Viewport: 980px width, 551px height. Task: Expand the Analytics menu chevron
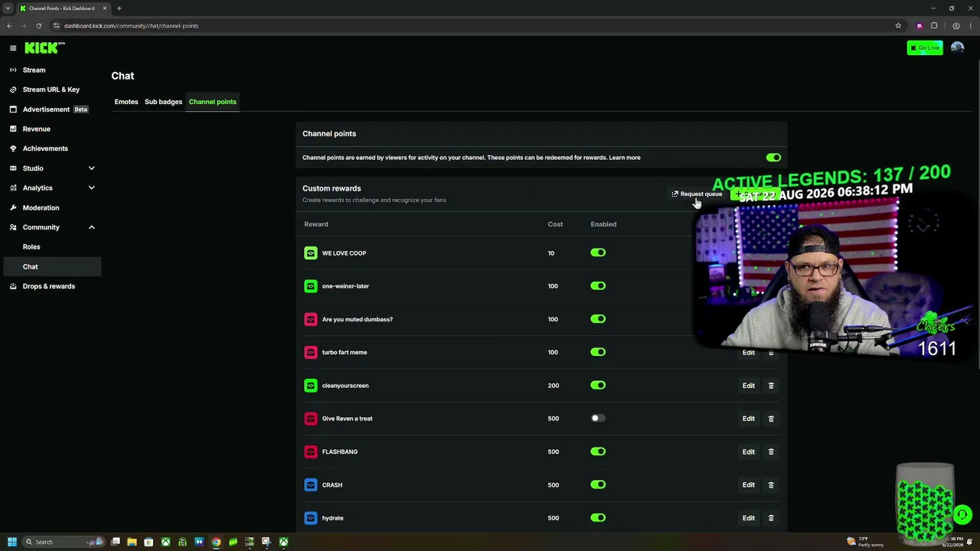[91, 188]
